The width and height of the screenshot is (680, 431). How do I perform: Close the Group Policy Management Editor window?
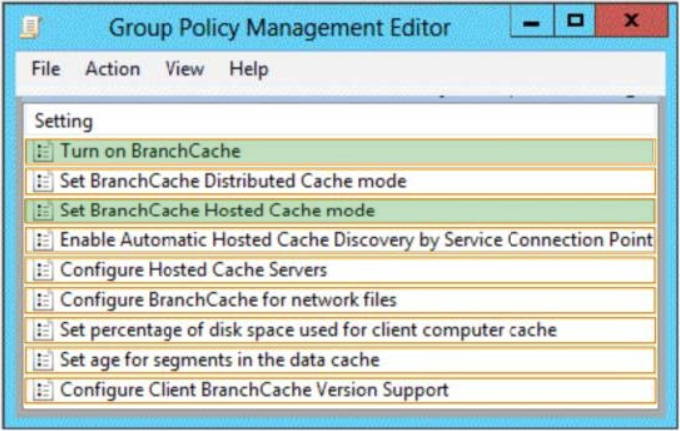point(631,21)
